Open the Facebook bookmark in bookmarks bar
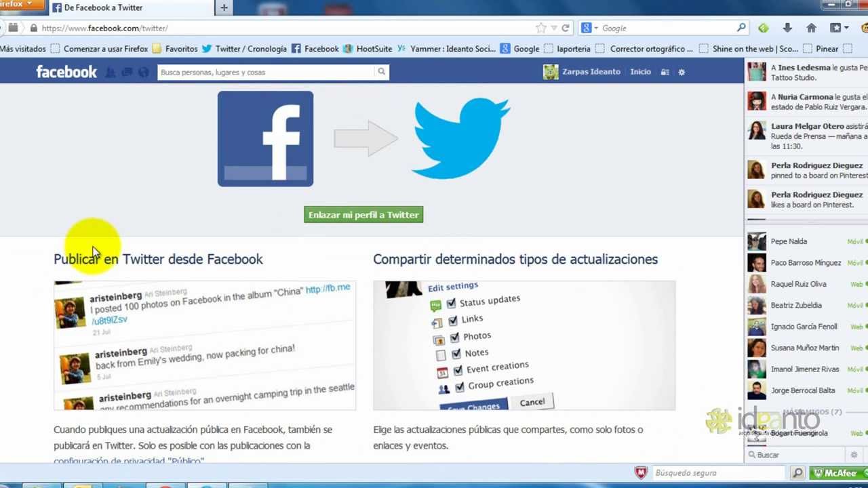The image size is (868, 488). [315, 49]
